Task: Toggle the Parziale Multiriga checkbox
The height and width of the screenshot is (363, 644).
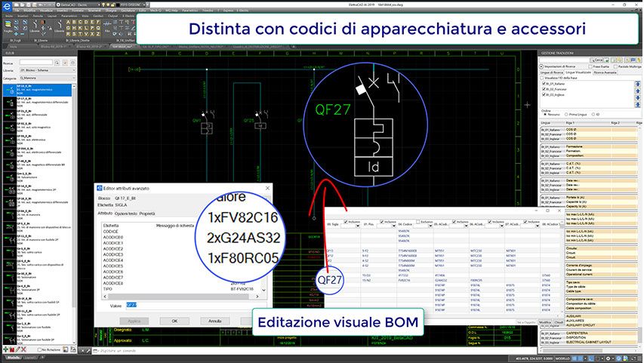Action: (x=615, y=66)
